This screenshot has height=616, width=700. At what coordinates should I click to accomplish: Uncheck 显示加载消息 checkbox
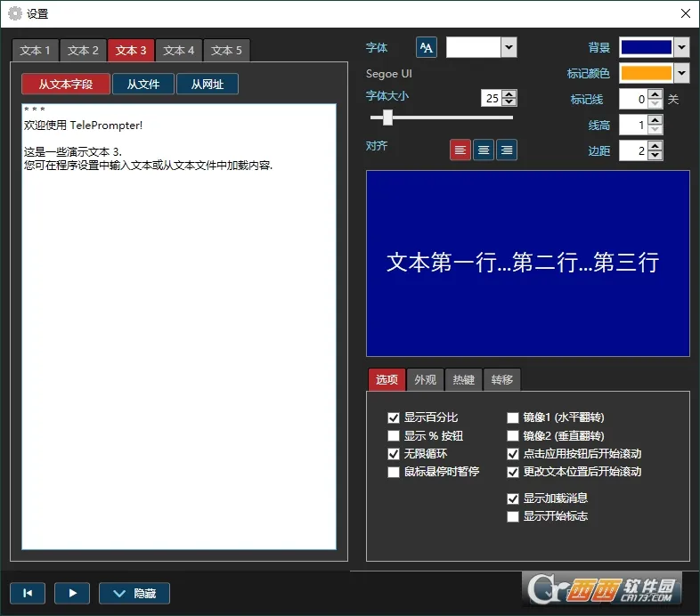pos(513,498)
